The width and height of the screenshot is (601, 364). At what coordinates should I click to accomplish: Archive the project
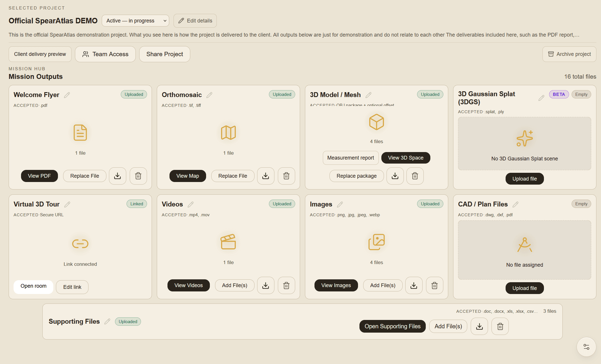pos(569,54)
